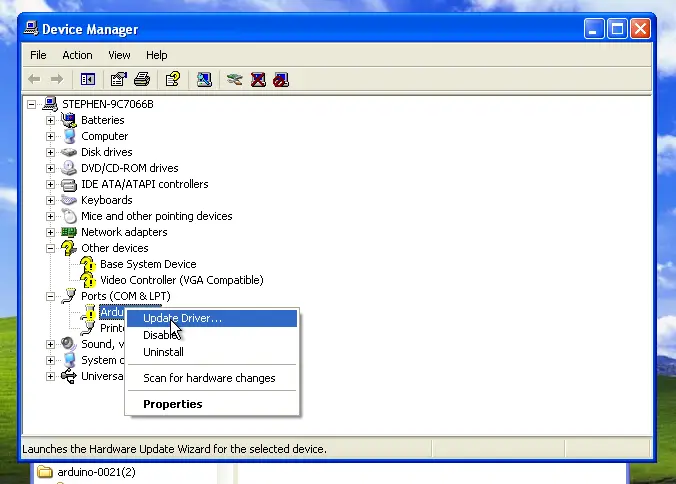Click the Disable device toolbar icon
Image resolution: width=676 pixels, height=484 pixels.
click(281, 79)
